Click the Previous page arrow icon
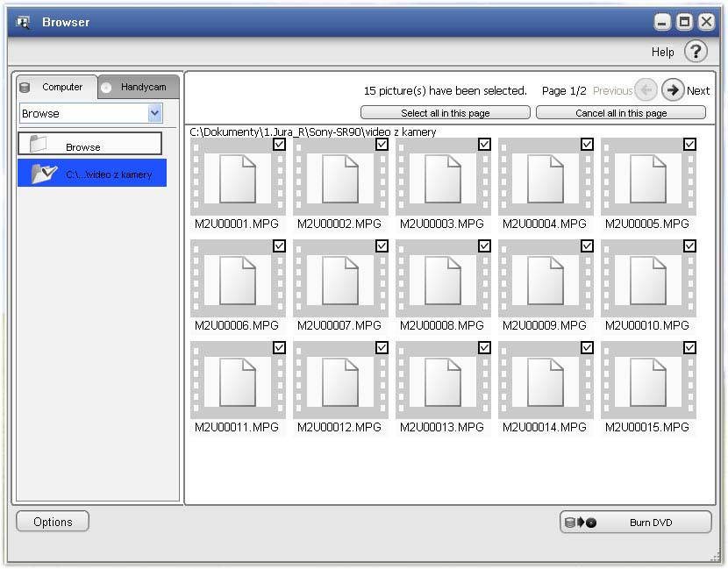The width and height of the screenshot is (728, 569). [x=646, y=90]
